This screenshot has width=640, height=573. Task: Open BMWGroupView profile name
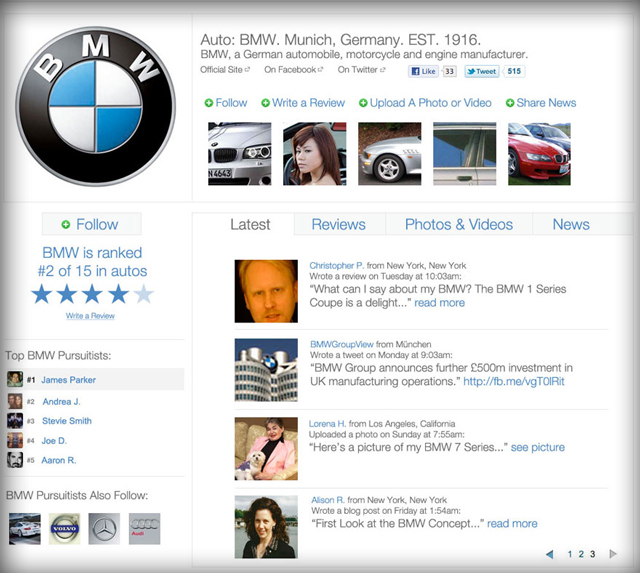(x=342, y=344)
